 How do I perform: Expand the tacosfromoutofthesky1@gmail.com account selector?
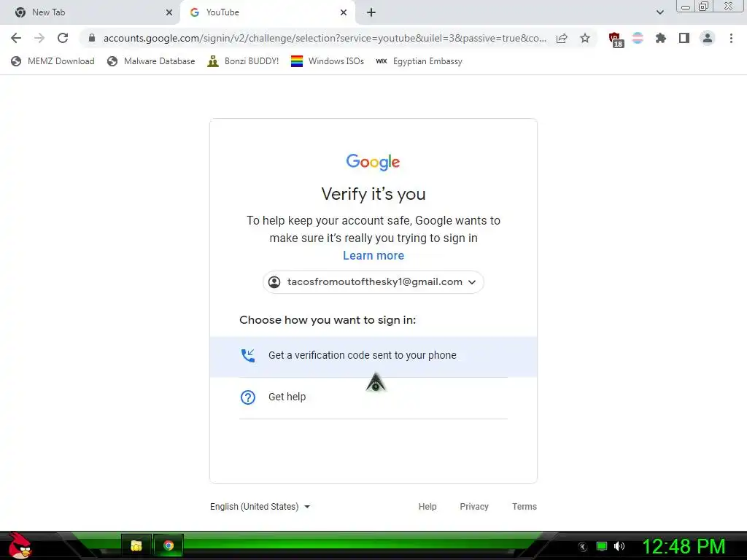(373, 282)
